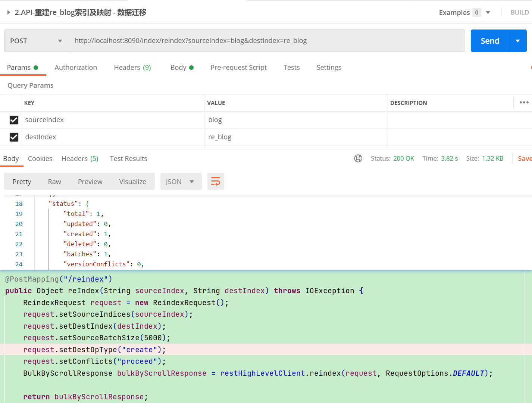
Task: Switch to the Authorization tab
Action: pos(76,68)
